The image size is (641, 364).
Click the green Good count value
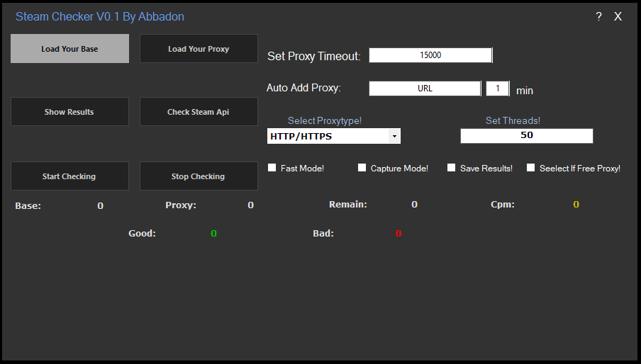(213, 234)
